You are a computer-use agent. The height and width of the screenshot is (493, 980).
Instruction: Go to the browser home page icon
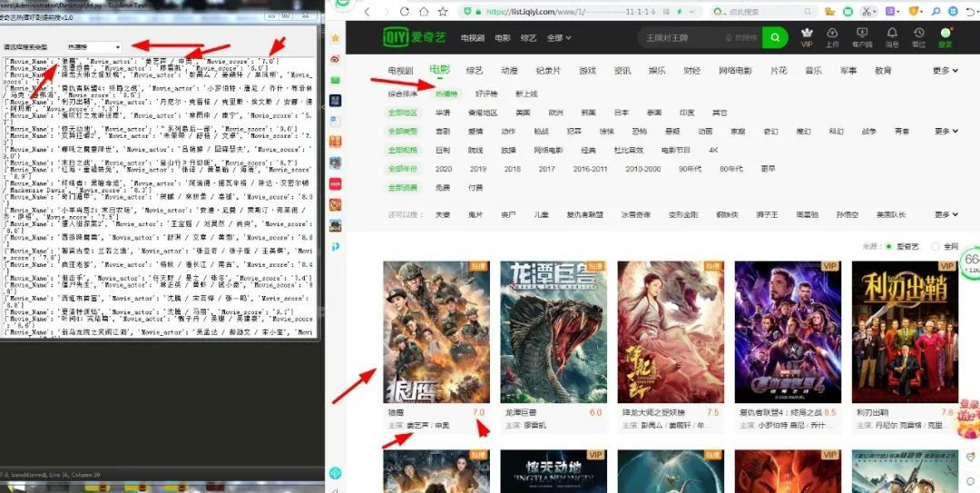pyautogui.click(x=424, y=11)
